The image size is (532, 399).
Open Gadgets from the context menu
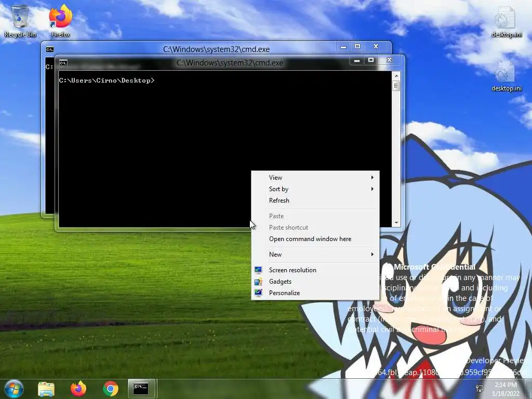(315, 282)
